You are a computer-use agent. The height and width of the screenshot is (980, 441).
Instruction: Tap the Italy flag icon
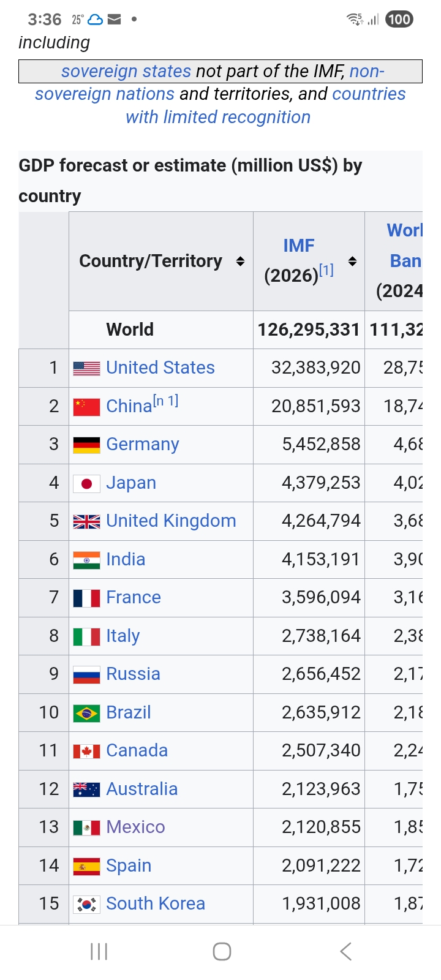pyautogui.click(x=86, y=636)
